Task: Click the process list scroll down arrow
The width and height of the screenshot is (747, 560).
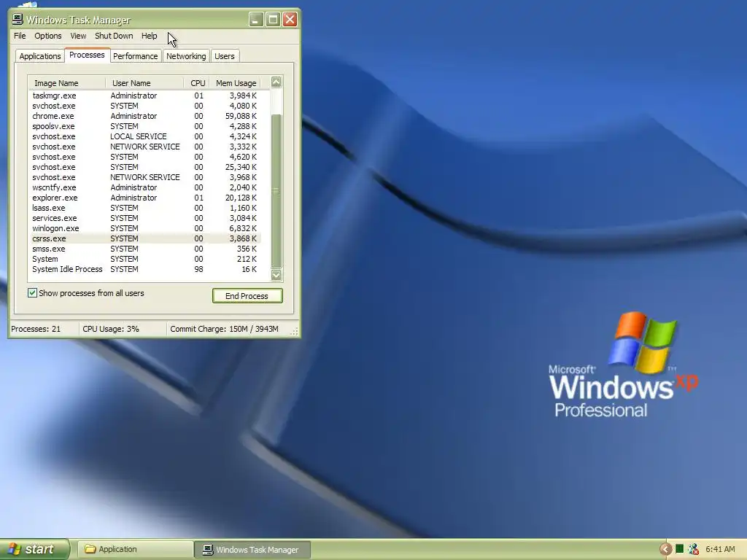Action: click(x=276, y=275)
